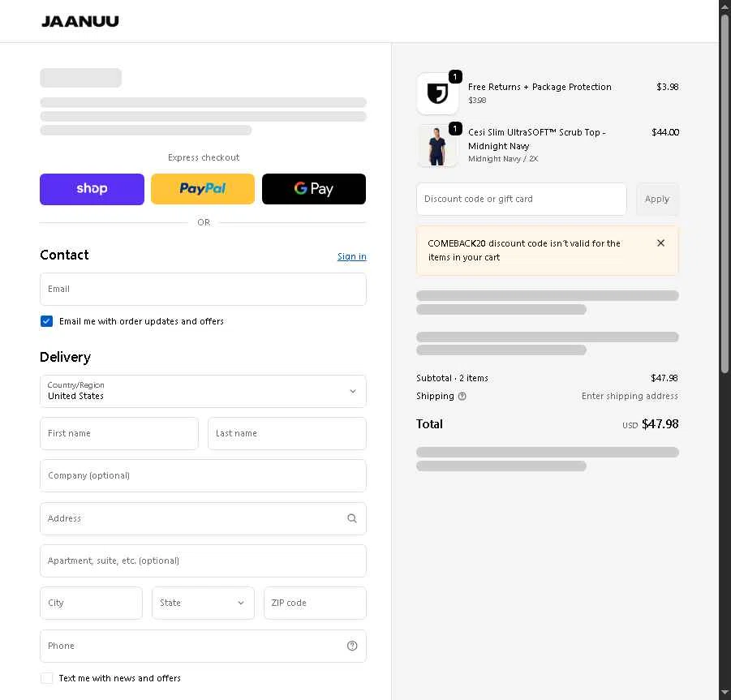Click the shipping info question icon

(x=462, y=397)
